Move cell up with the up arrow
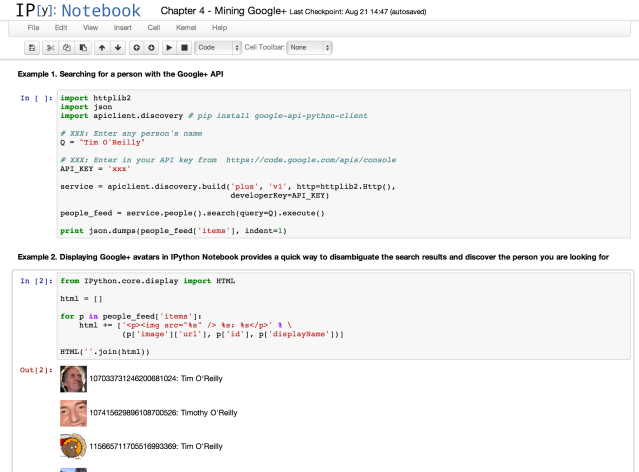 [102, 48]
